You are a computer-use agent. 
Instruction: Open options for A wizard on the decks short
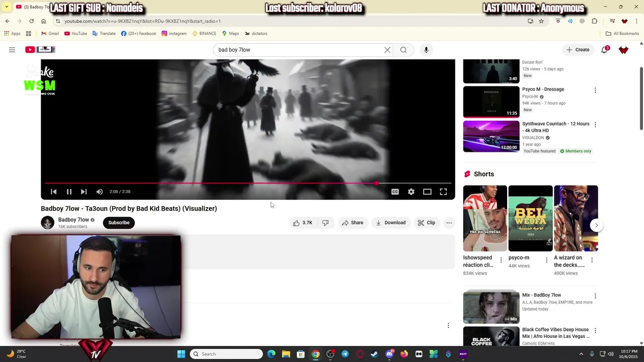click(x=592, y=260)
